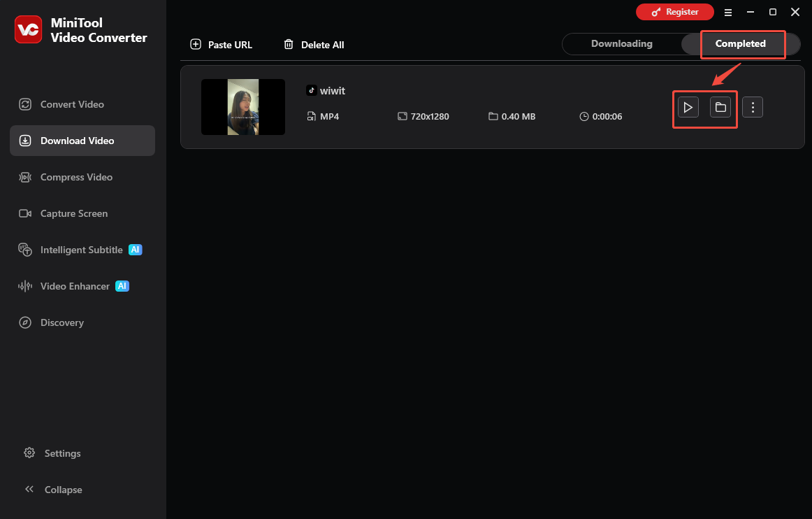812x519 pixels.
Task: Open the Discovery section
Action: (82, 322)
